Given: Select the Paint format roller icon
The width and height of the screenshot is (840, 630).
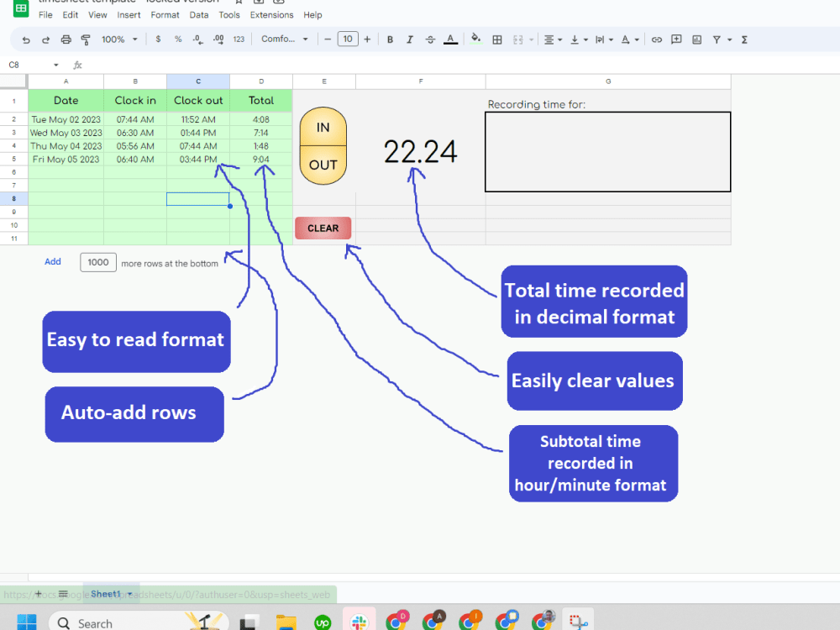Looking at the screenshot, I should (x=86, y=39).
